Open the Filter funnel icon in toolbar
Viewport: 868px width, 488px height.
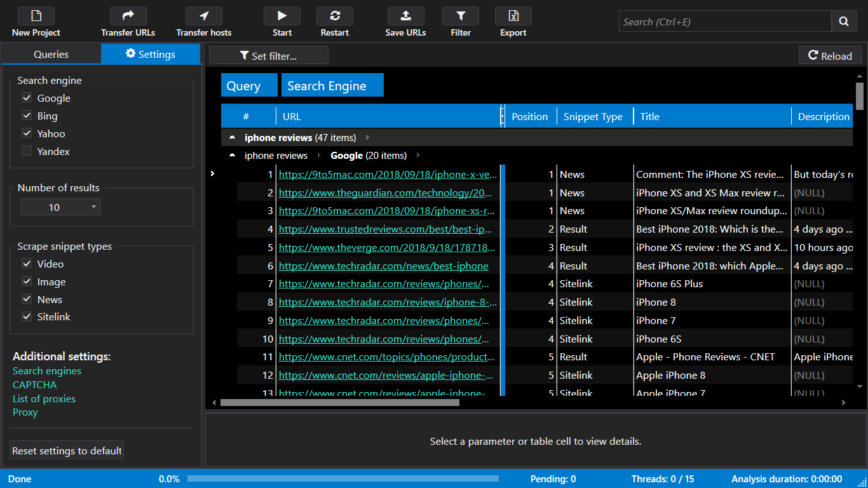(461, 16)
